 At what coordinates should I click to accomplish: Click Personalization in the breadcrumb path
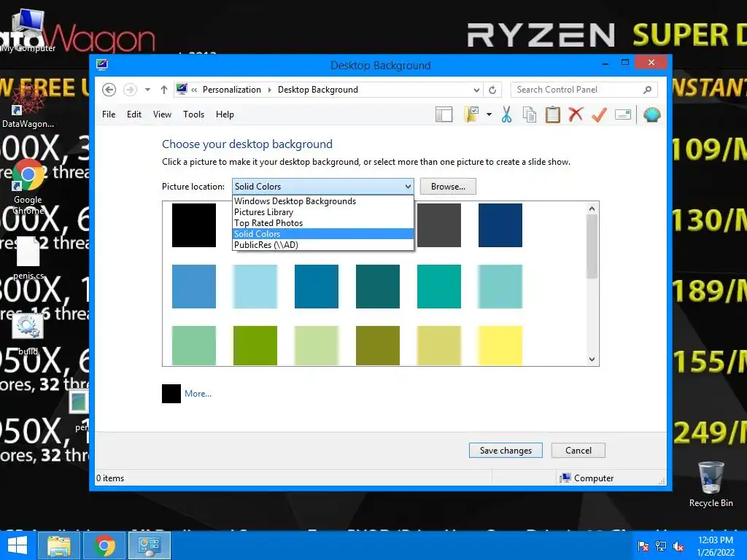231,90
